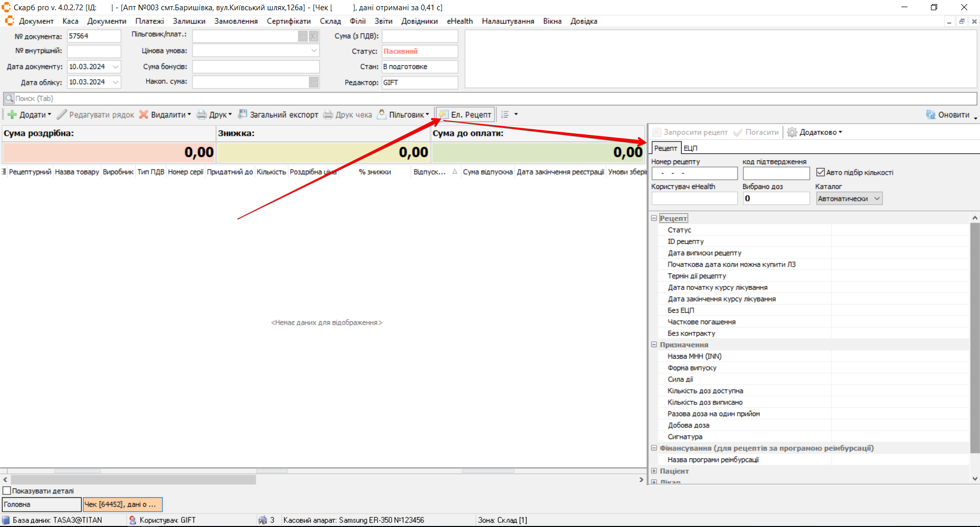This screenshot has height=527, width=980.
Task: Expand the Пацієнт section
Action: point(654,471)
